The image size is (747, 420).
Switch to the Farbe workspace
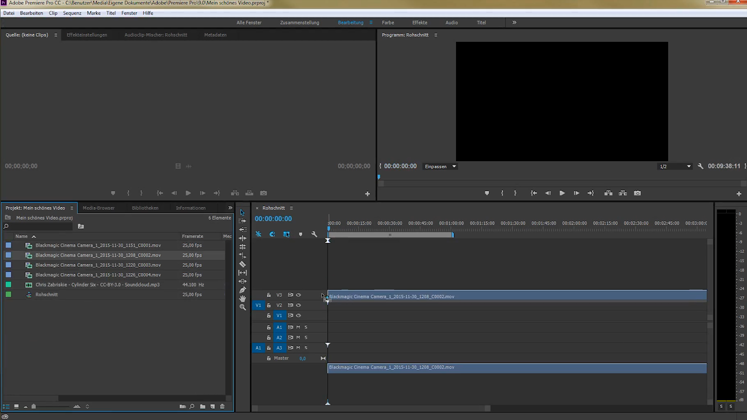388,22
